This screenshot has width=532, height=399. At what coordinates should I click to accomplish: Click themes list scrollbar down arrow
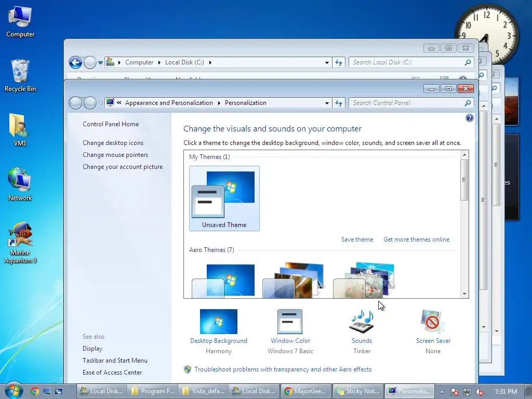tap(464, 294)
